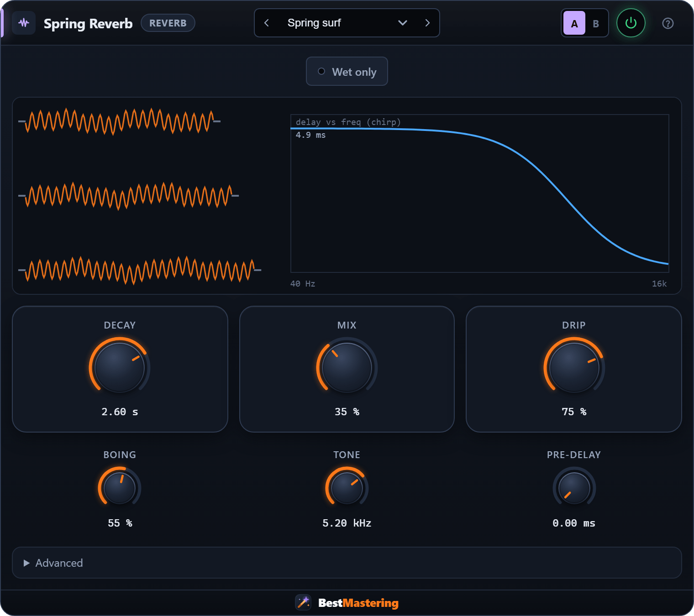
Task: Enable the Wet only toggle
Action: point(347,71)
